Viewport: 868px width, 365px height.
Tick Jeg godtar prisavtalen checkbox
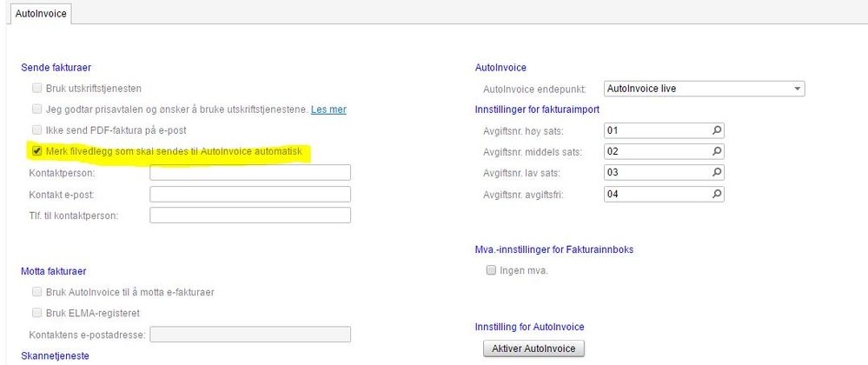click(x=37, y=109)
